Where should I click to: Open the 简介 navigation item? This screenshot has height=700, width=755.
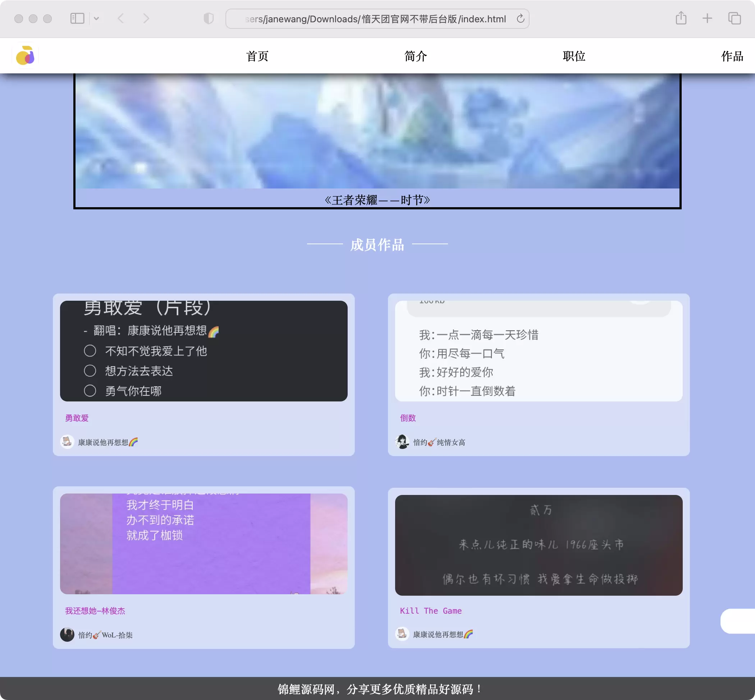[x=416, y=56]
